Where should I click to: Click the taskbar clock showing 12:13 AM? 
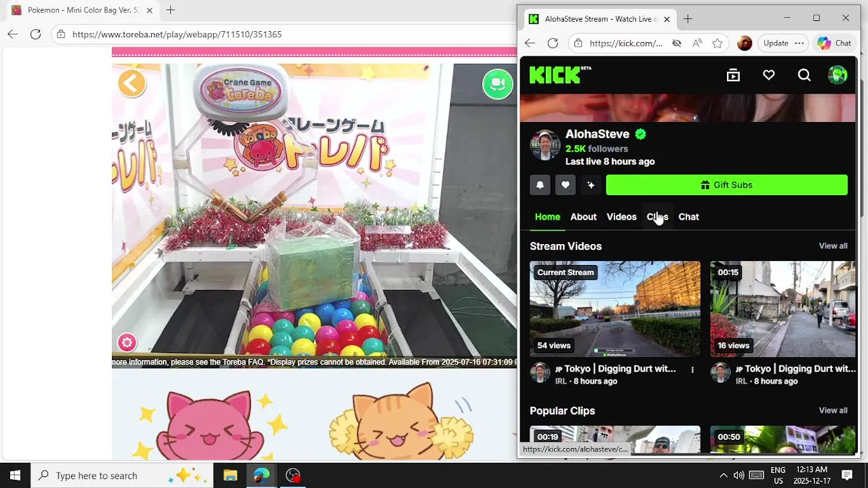[812, 475]
